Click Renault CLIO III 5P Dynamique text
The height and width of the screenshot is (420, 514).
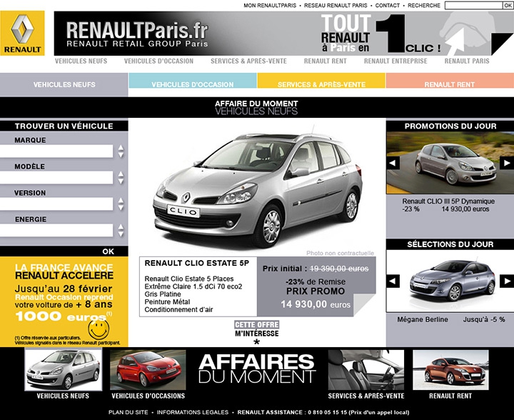tap(448, 201)
